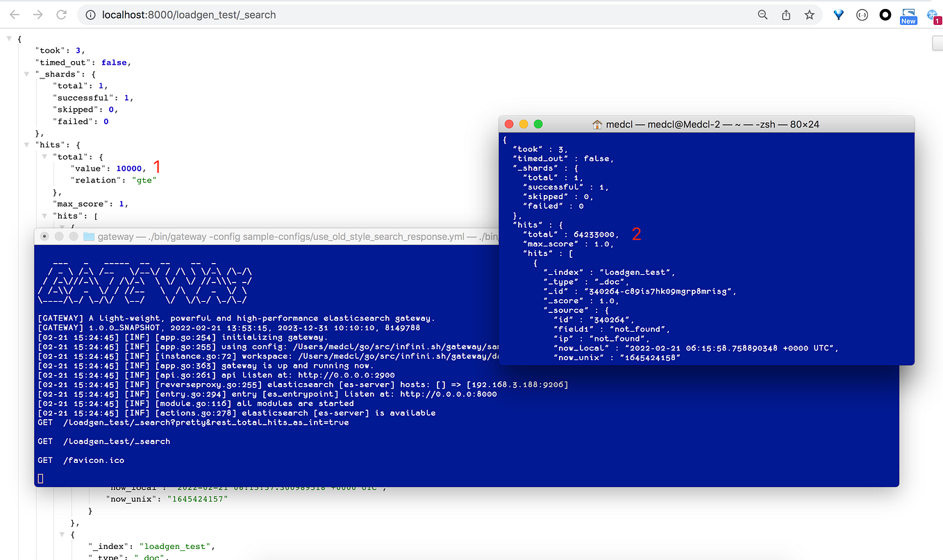This screenshot has height=560, width=943.
Task: Click the blue kite-shaped extension icon
Action: coord(838,14)
